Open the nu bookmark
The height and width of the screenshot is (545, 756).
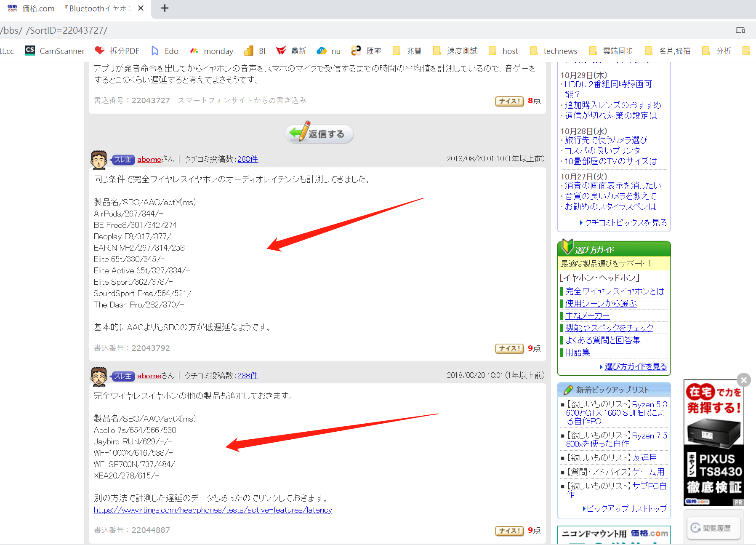point(328,51)
